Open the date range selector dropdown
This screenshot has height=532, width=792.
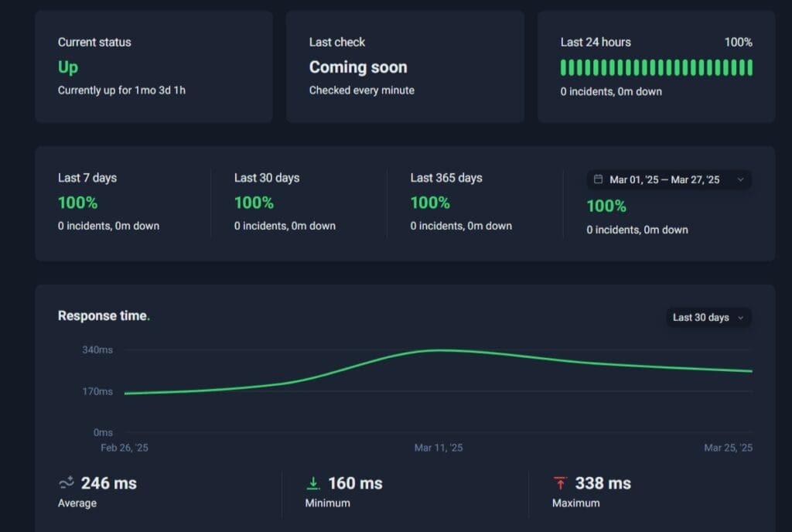tap(668, 179)
